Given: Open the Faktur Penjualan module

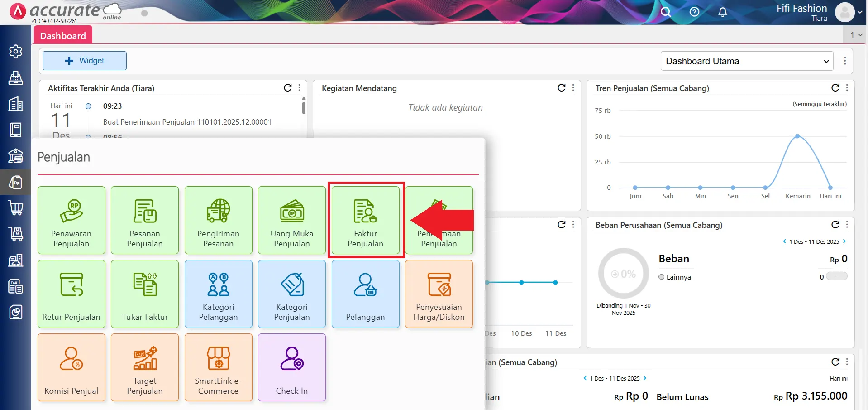Looking at the screenshot, I should 365,220.
